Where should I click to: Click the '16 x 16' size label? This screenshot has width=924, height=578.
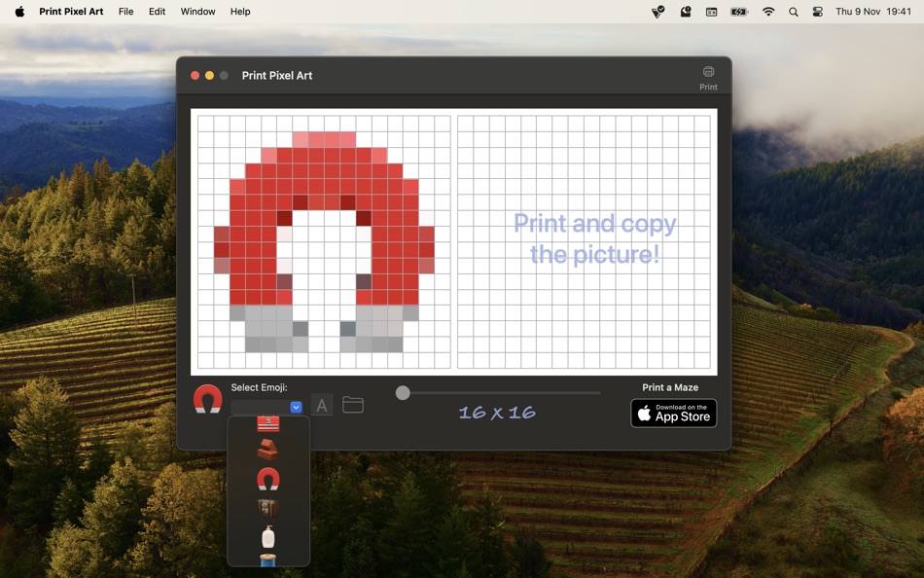point(497,413)
